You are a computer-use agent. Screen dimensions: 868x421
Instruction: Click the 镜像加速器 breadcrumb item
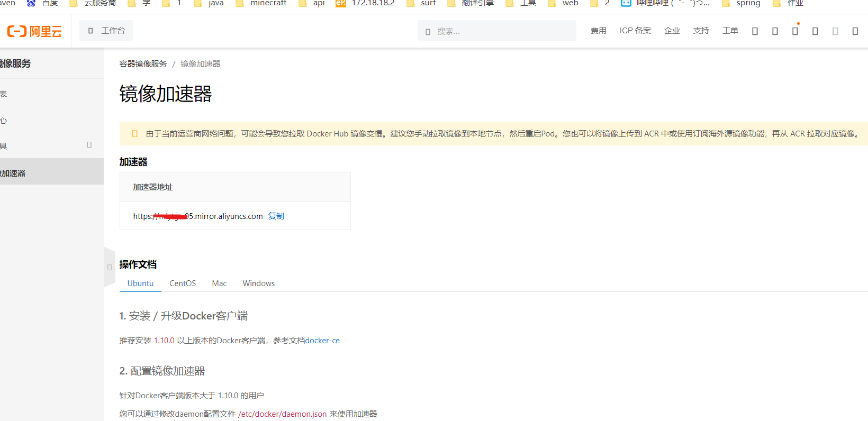point(200,63)
